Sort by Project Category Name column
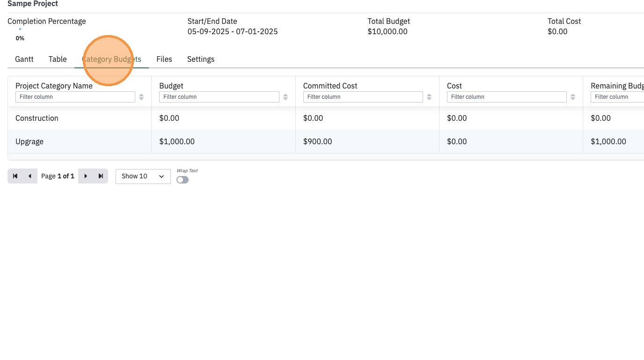This screenshot has height=360, width=644. pos(141,97)
